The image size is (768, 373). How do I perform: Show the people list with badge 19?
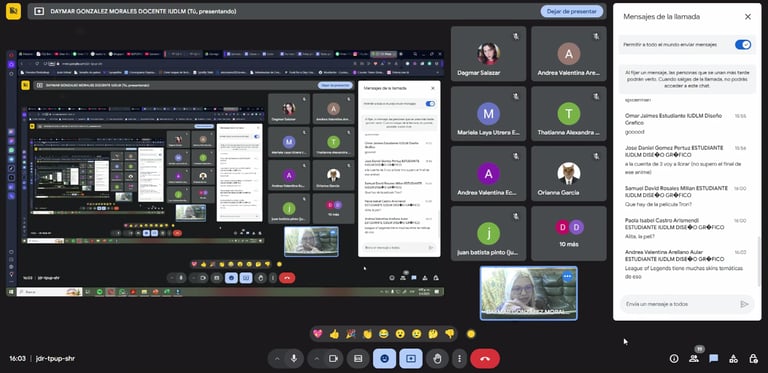coord(694,359)
